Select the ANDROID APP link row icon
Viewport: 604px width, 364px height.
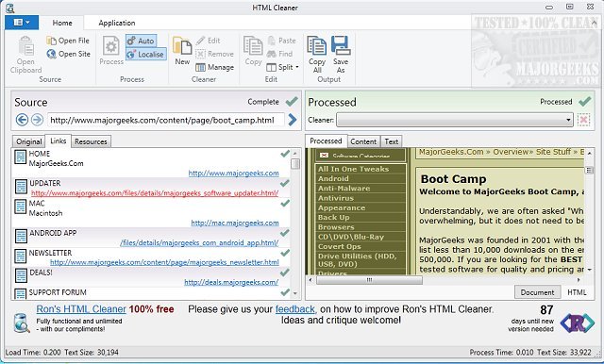(x=21, y=237)
